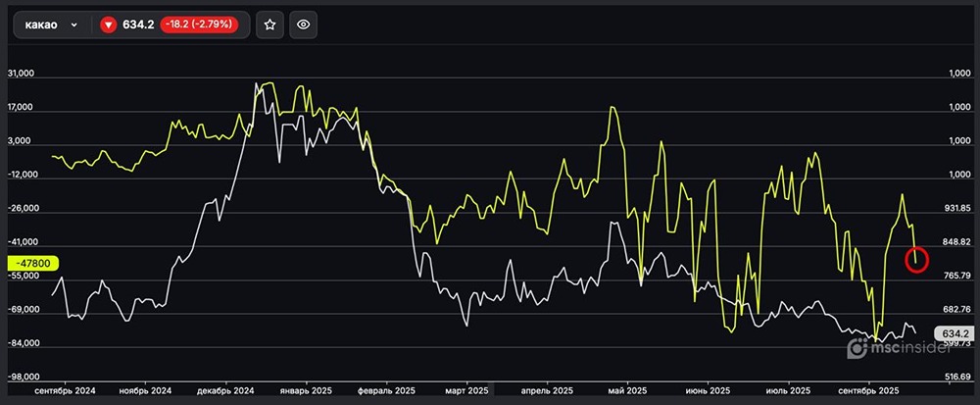Screen dimensions: 980x405
Task: Click the сентябрь 2024 date label
Action: click(67, 389)
